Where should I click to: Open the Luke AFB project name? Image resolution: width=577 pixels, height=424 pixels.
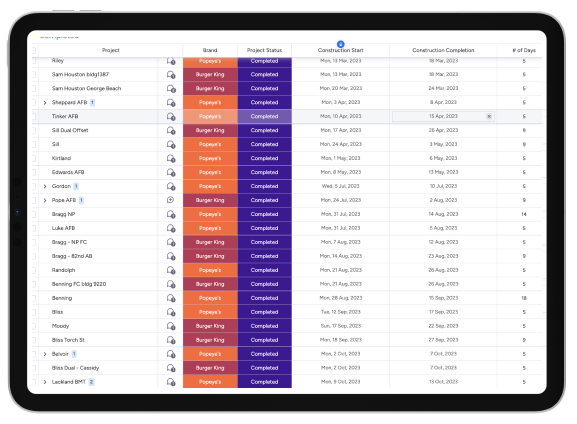click(x=63, y=228)
